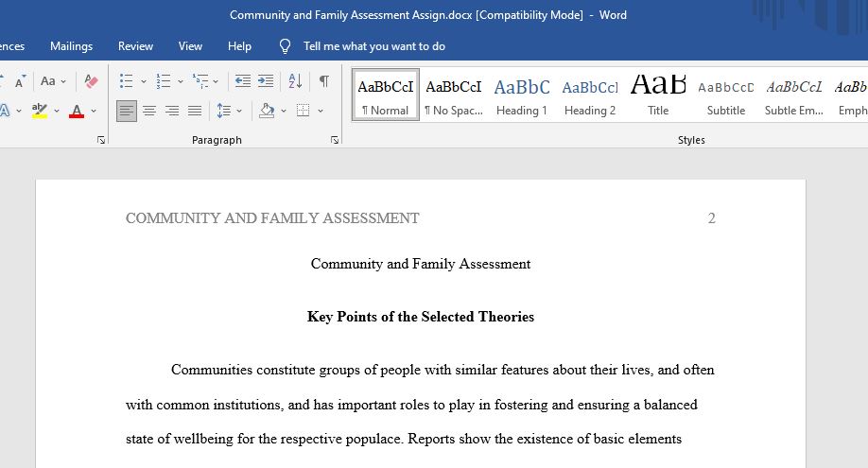Apply the Subtle Emphasis style

coord(794,95)
